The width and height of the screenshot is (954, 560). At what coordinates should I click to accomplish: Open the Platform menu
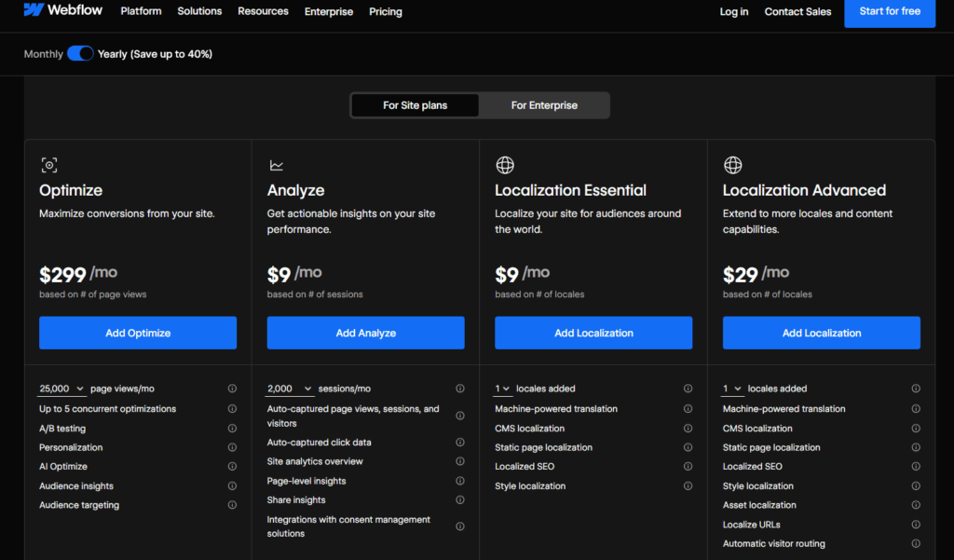tap(142, 11)
